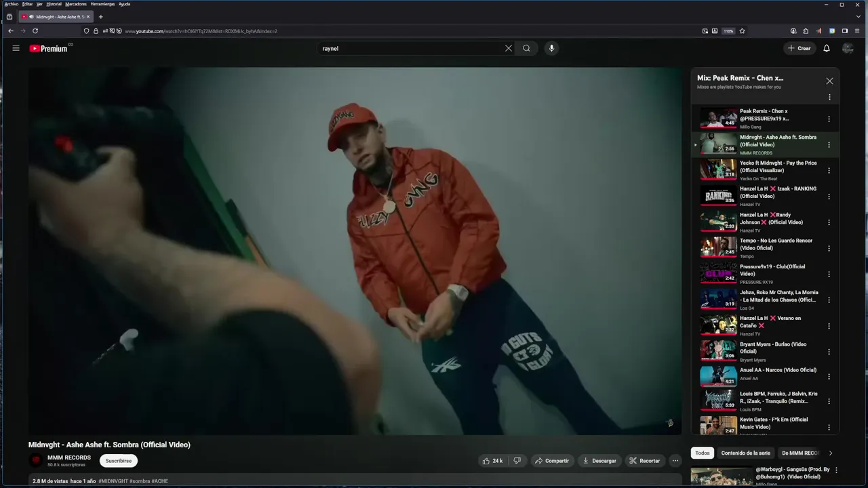Open the Firefox extensions puzzle icon

point(806,30)
